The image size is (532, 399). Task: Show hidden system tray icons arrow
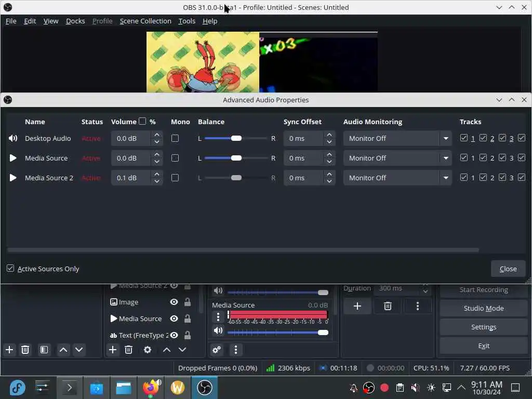pos(461,388)
